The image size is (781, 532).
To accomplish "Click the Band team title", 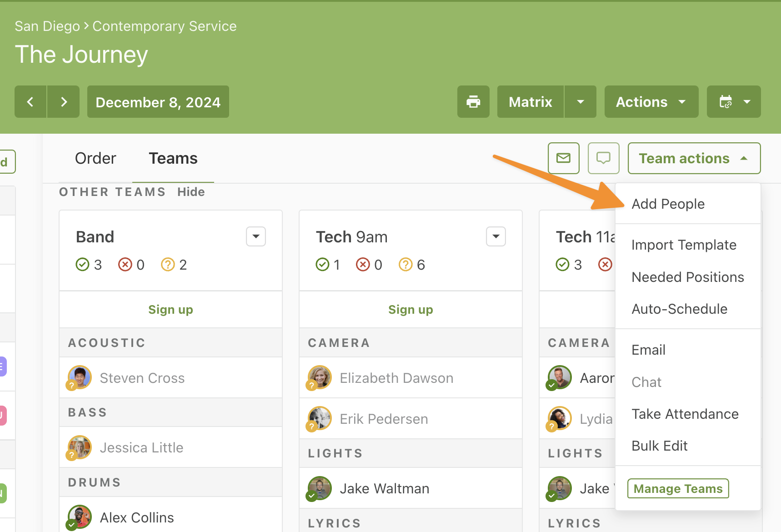I will pyautogui.click(x=95, y=237).
